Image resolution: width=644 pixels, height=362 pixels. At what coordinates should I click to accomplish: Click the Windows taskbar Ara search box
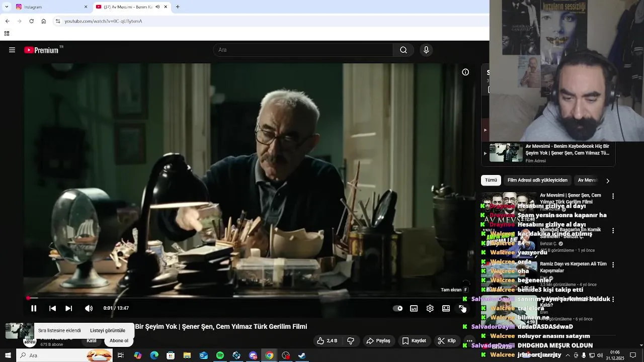tap(65, 355)
